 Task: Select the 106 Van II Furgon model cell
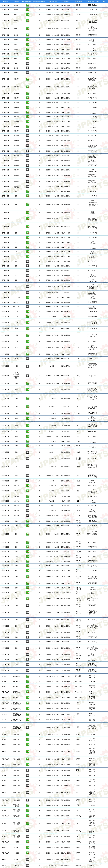pos(16,376)
